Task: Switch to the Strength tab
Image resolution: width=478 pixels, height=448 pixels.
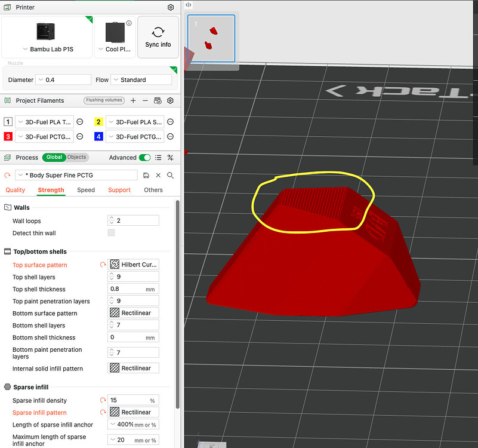Action: [51, 190]
